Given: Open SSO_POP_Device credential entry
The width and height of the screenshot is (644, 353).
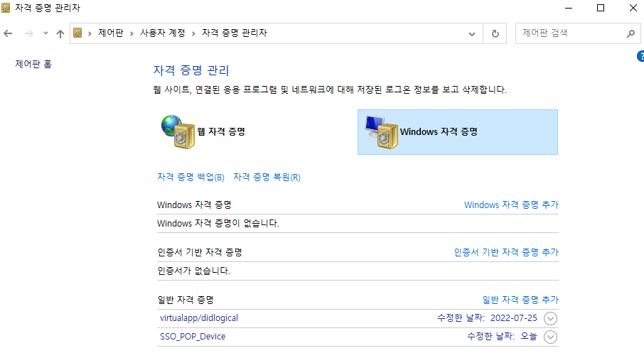Looking at the screenshot, I should click(x=193, y=337).
